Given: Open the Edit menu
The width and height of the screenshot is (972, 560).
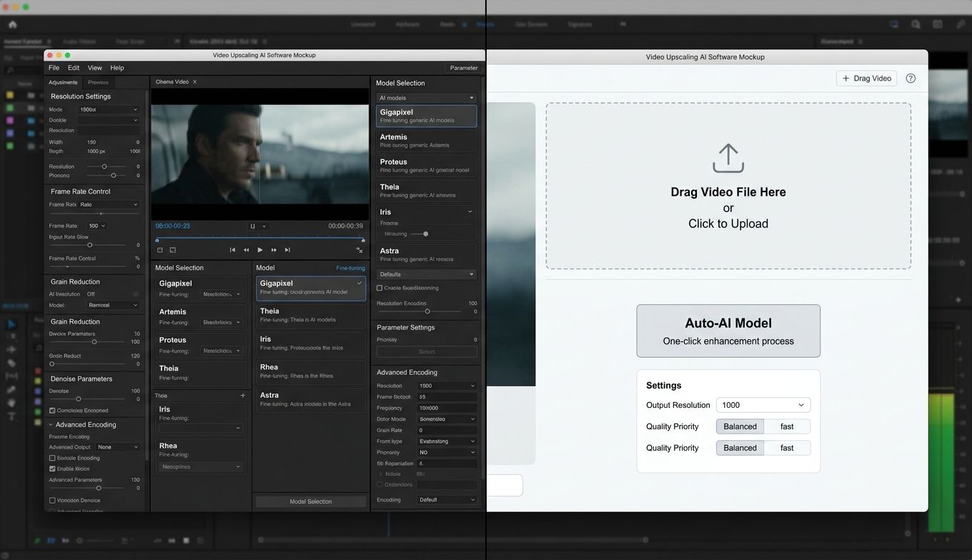Looking at the screenshot, I should click(74, 68).
